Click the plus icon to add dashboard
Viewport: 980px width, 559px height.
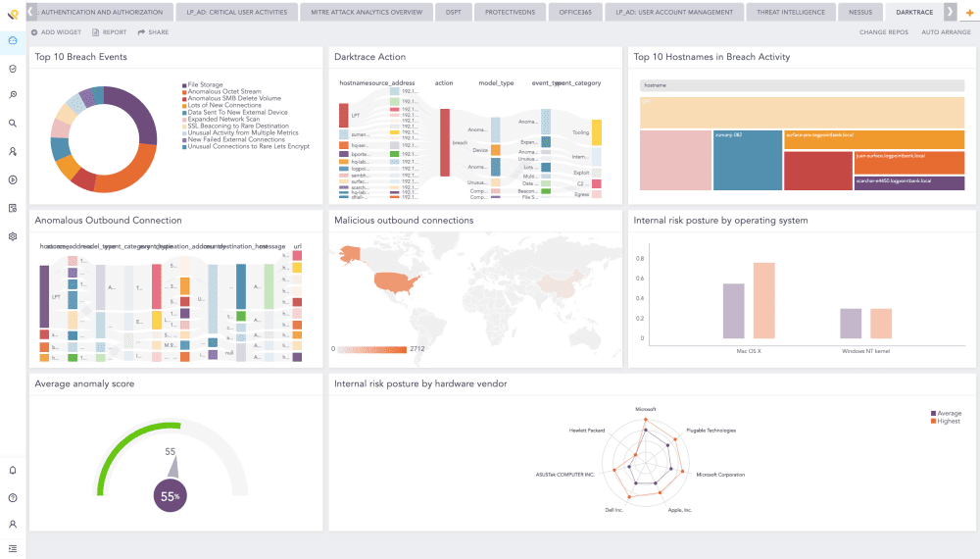969,13
